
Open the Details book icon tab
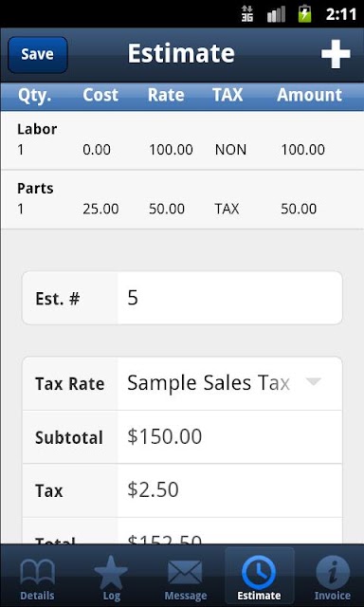[37, 577]
